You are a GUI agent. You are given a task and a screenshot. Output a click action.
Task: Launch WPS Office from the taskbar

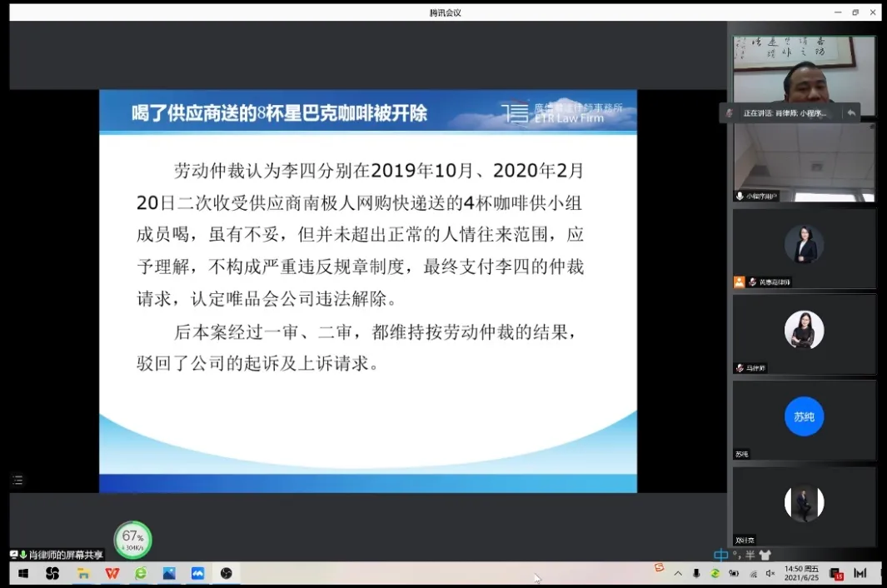[x=112, y=573]
